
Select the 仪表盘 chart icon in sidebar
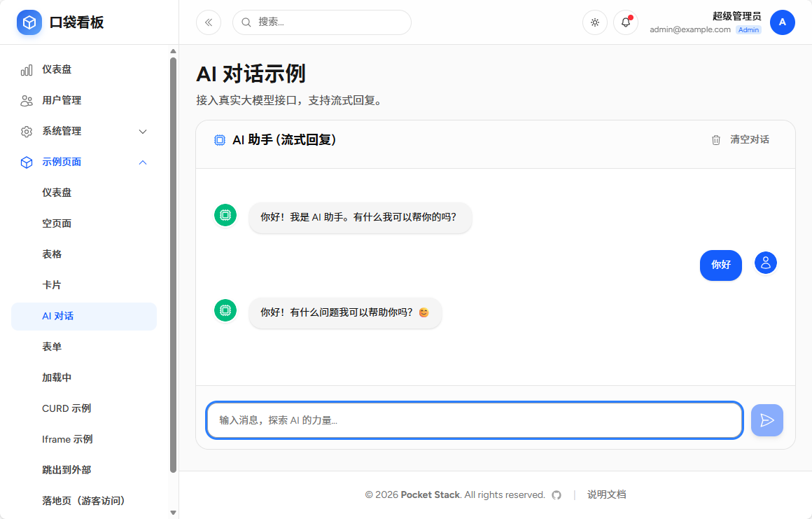point(26,69)
